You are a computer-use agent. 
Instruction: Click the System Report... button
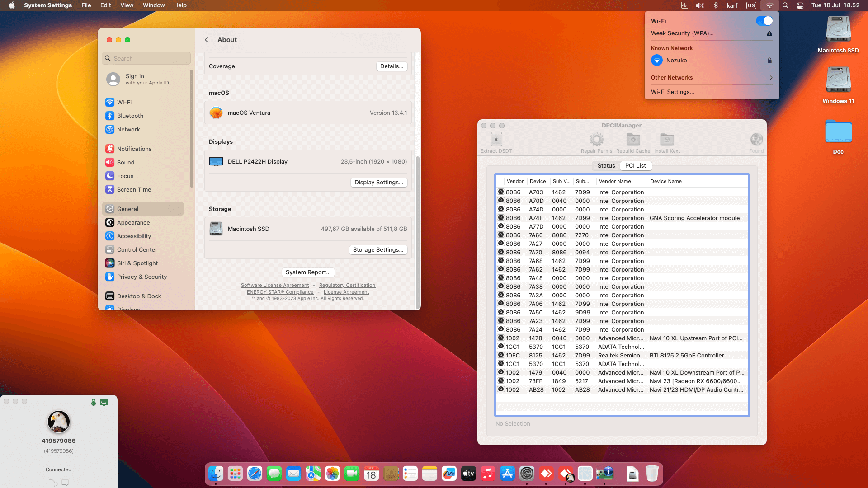(x=308, y=272)
